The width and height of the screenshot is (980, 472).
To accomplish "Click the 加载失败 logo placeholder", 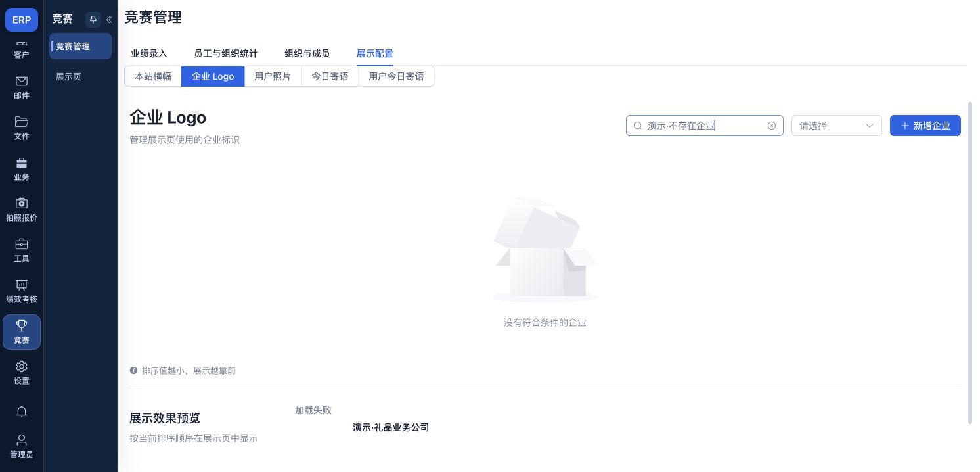I will [x=313, y=410].
